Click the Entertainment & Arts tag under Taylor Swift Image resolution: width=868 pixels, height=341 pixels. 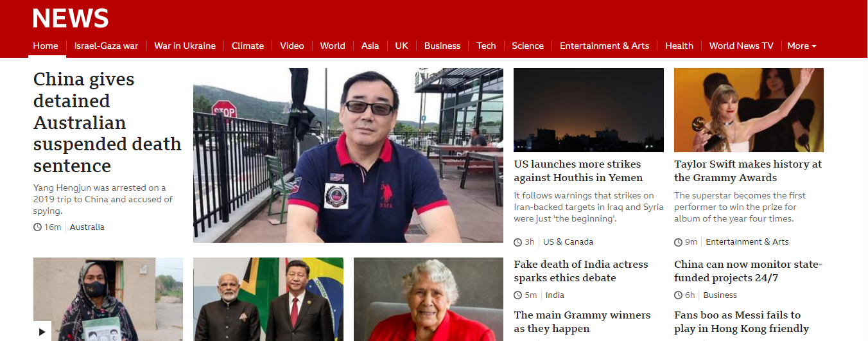pyautogui.click(x=747, y=242)
